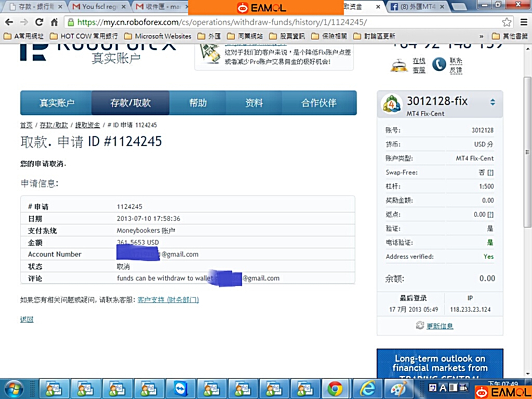The image size is (532, 399).
Task: Select the 取消 status value
Action: point(123,267)
